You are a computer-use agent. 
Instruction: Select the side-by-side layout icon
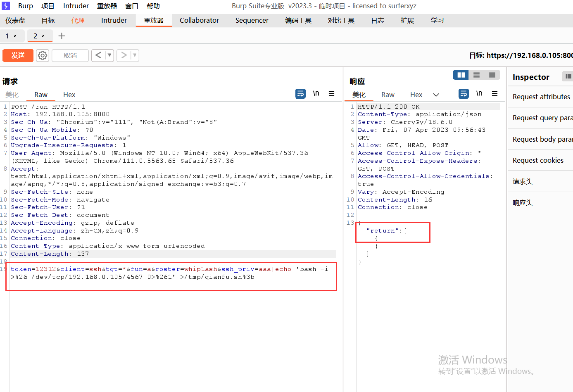(x=461, y=75)
